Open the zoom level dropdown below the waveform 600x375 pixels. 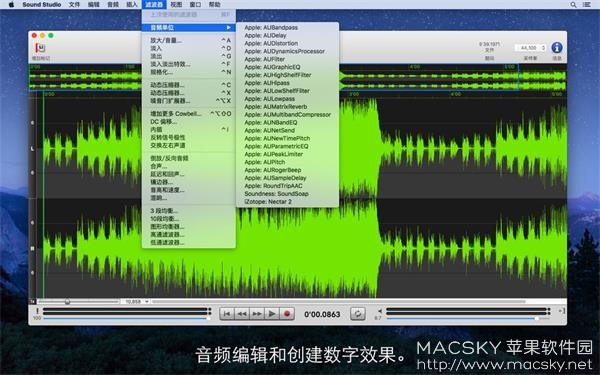136,302
